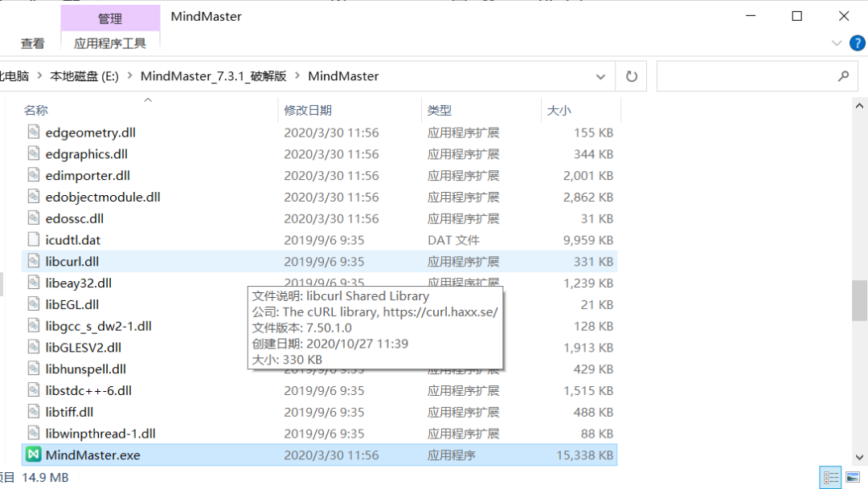Switch to details view layout icon
Screen dimensions: 868x489
(831, 478)
